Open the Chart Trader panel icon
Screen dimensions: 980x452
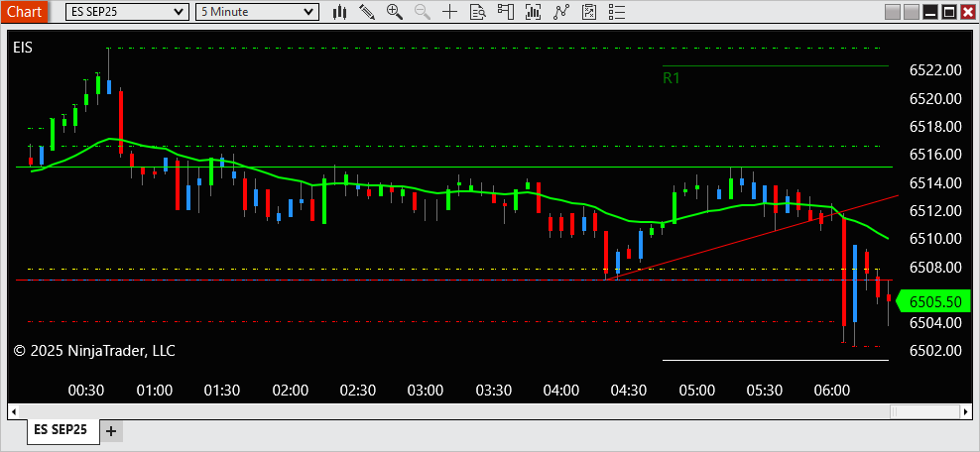(505, 11)
